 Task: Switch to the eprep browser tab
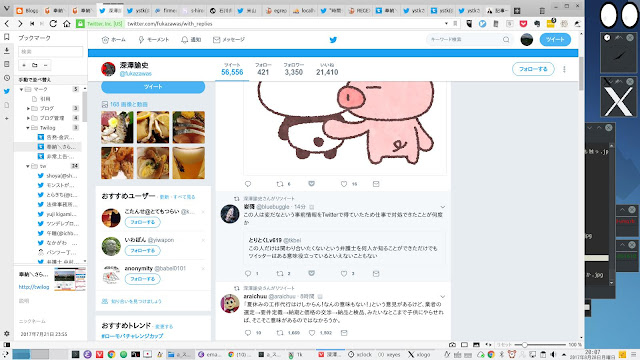pos(276,11)
